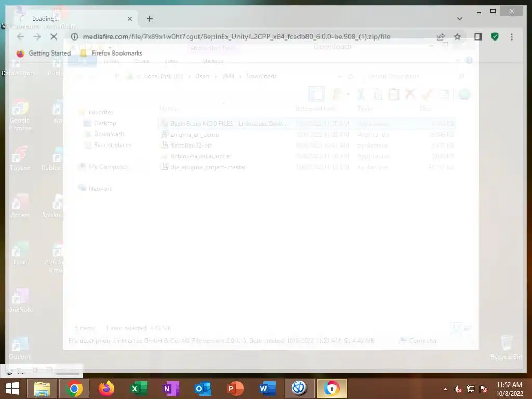
Task: Open the Action Center flag icon
Action: click(x=483, y=389)
